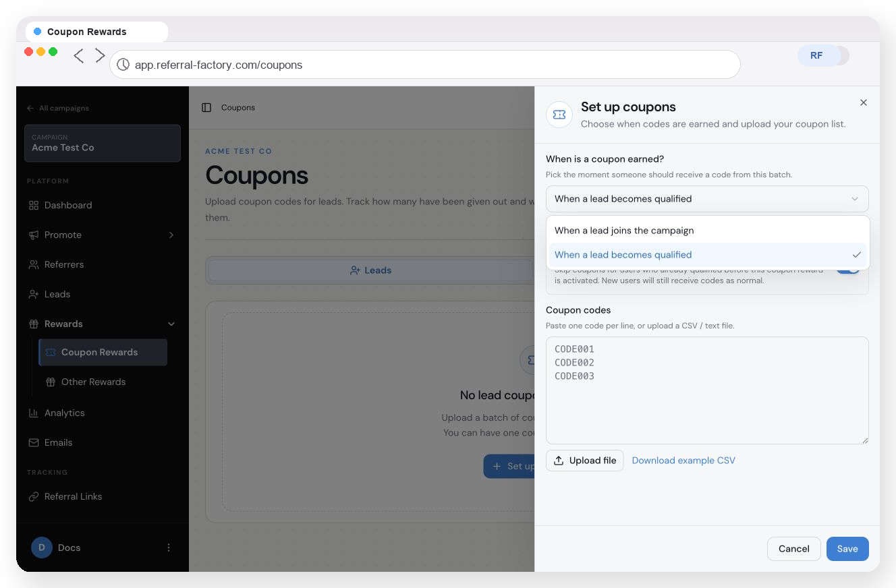
Task: Open the Acme Test Co campaign selector
Action: 103,143
